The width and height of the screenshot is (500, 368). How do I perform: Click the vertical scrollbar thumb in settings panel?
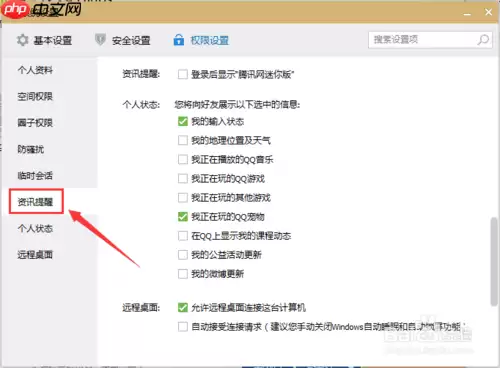pos(494,261)
